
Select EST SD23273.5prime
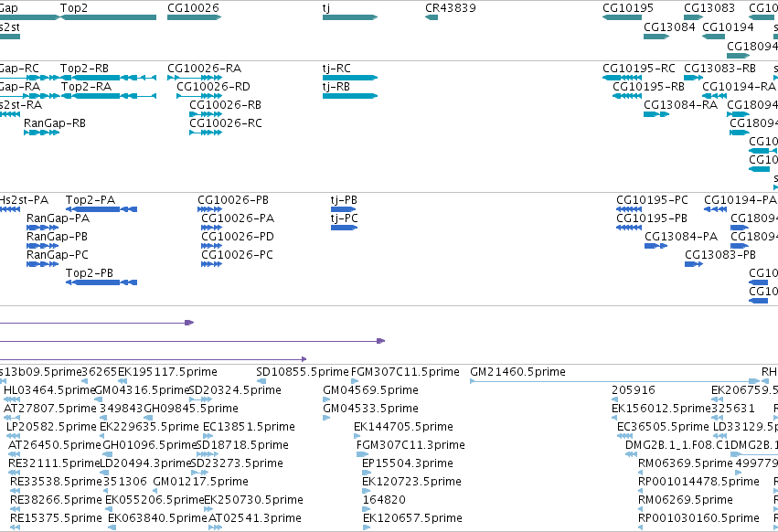tap(237, 463)
